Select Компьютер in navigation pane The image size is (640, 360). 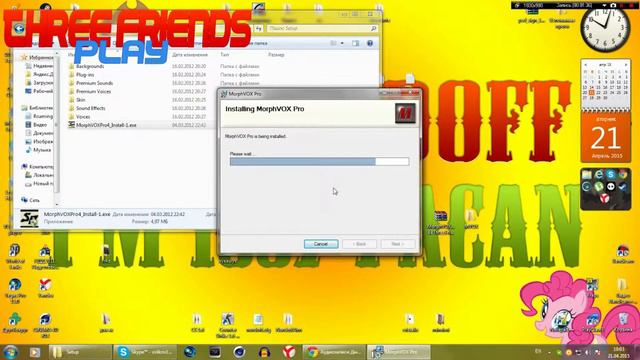(38, 167)
